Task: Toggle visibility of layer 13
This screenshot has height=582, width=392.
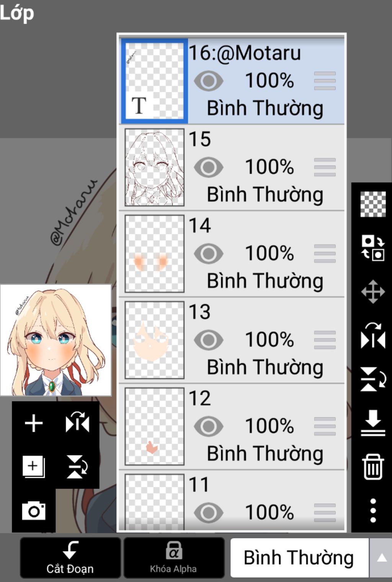Action: (x=208, y=340)
